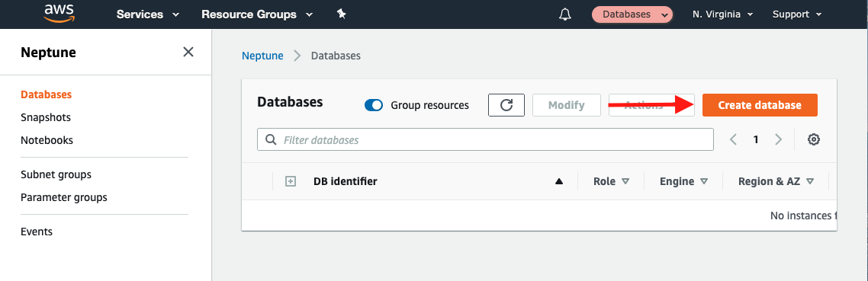This screenshot has height=281, width=868.
Task: Toggle Group resources switch
Action: [374, 105]
